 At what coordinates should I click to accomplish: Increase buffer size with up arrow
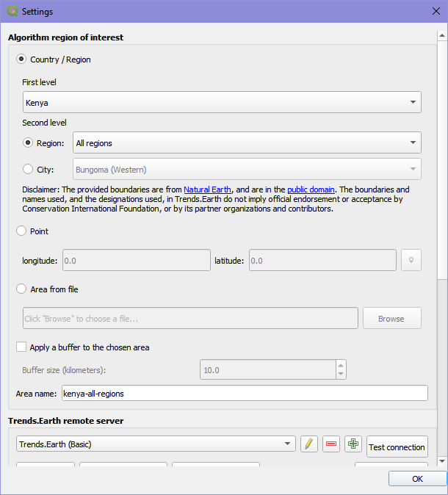[341, 365]
